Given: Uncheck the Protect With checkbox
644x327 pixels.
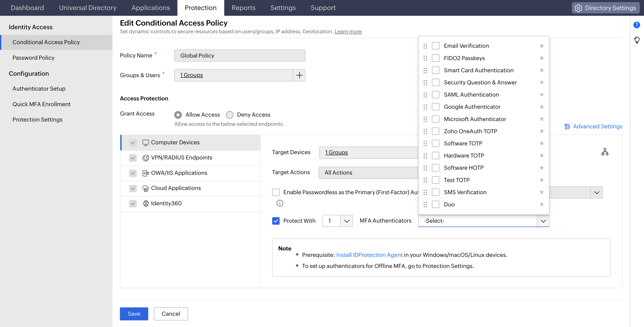Looking at the screenshot, I should pos(276,221).
